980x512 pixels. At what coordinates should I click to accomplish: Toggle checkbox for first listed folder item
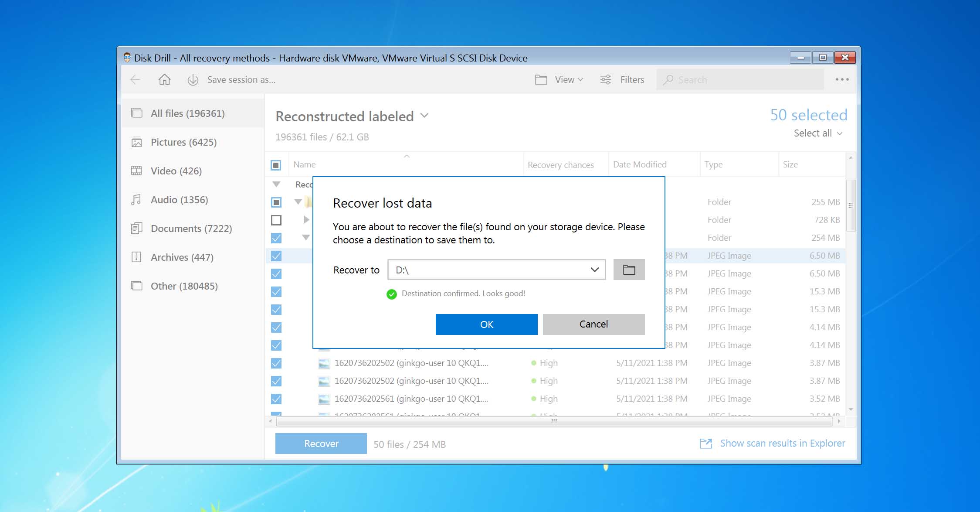[x=275, y=201]
